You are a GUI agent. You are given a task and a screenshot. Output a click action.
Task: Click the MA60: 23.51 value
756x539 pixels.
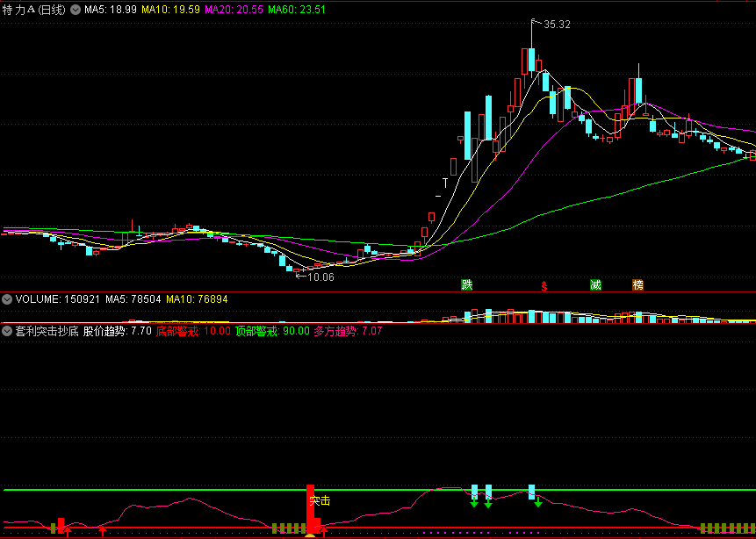[x=297, y=10]
